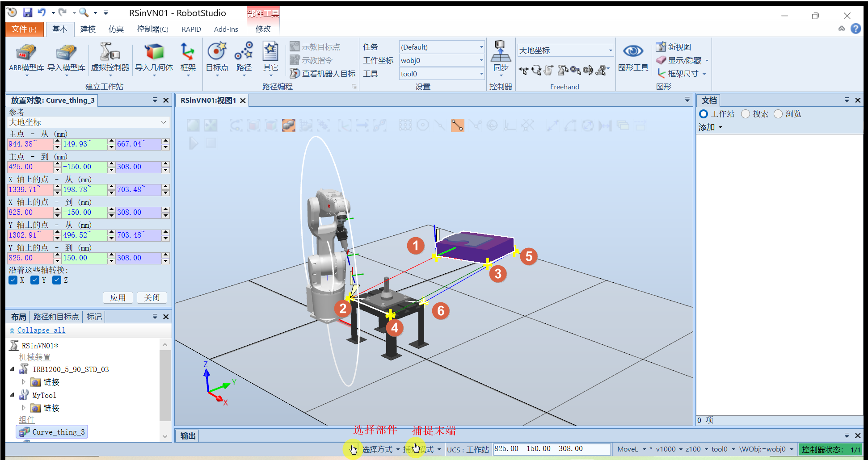
Task: Click the 导入模型库 icon
Action: 66,59
